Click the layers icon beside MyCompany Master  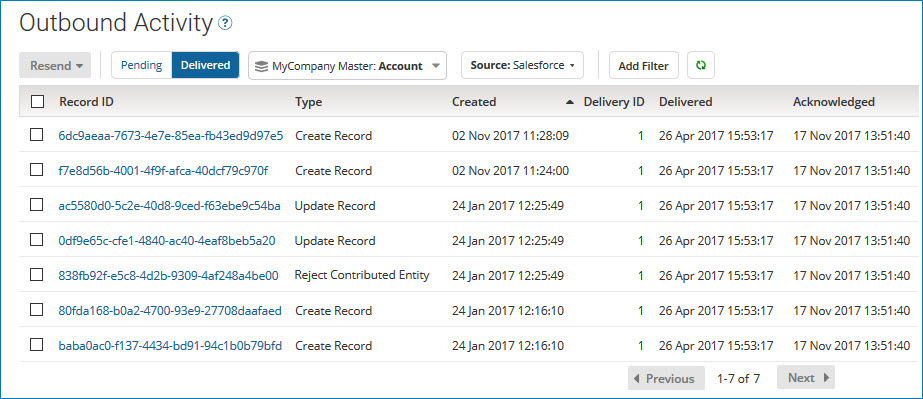coord(261,66)
